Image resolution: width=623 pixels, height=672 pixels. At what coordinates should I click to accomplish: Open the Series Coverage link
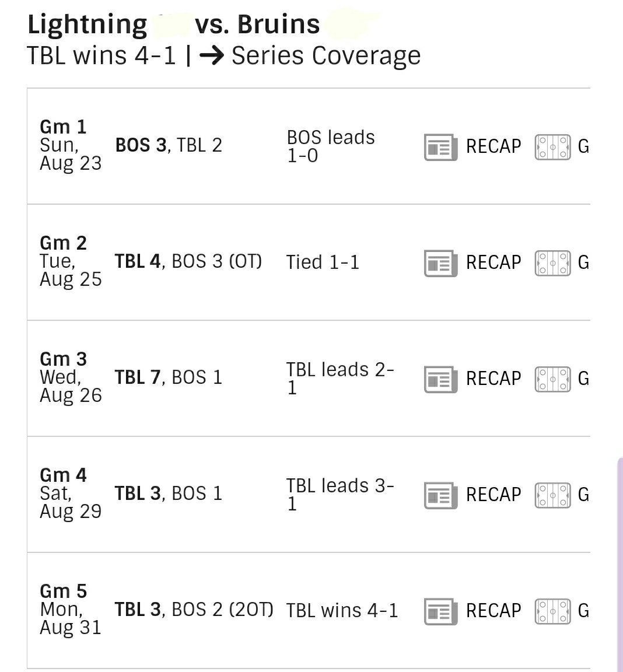coord(326,56)
